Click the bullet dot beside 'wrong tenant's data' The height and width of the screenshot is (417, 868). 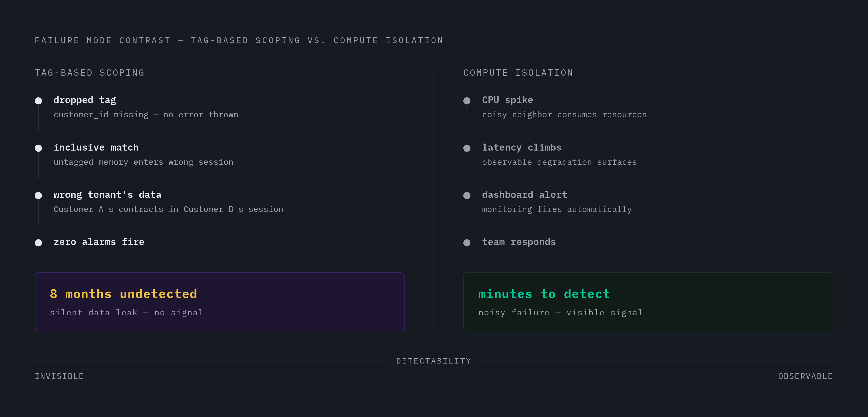[x=38, y=196]
